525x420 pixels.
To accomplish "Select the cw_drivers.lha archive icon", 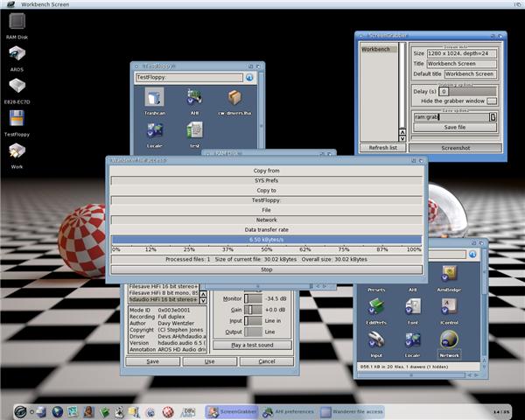I will [234, 99].
